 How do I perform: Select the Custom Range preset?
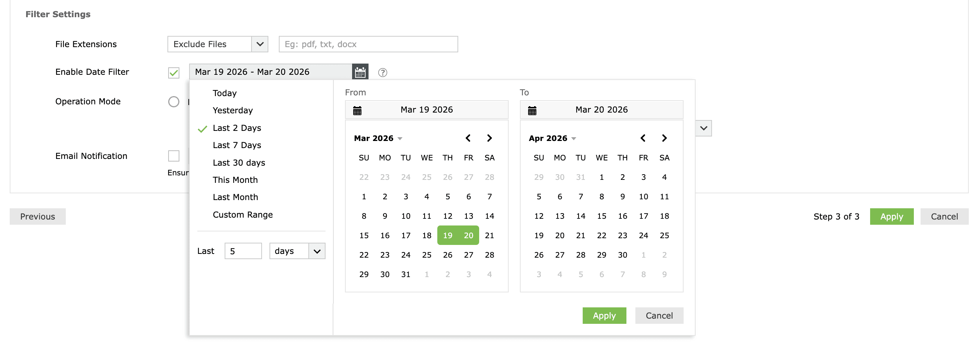coord(242,215)
